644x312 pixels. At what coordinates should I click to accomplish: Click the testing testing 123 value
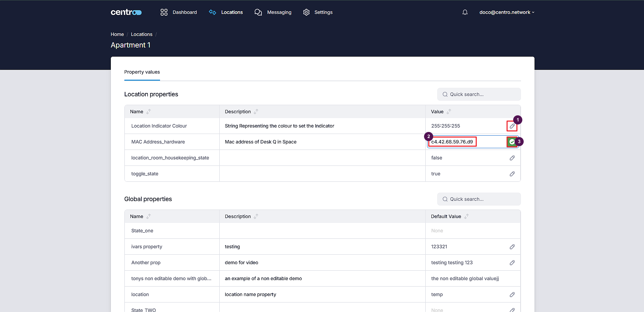(452, 262)
